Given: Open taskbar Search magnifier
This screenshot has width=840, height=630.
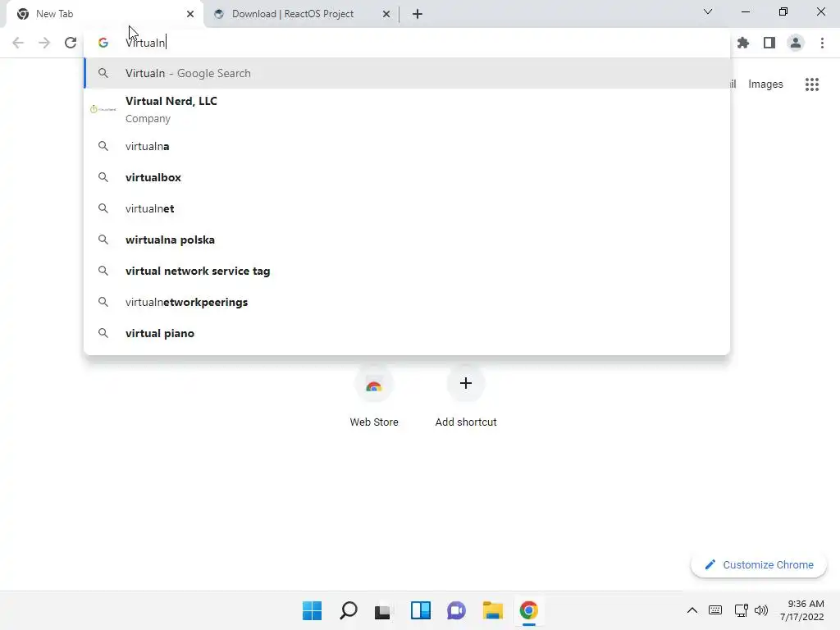Looking at the screenshot, I should pos(348,610).
